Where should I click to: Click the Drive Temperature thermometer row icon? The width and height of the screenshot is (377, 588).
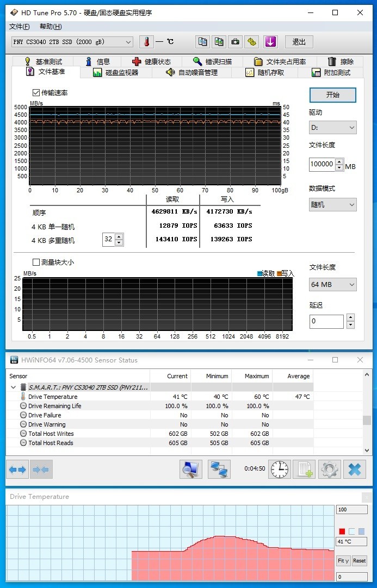click(23, 396)
